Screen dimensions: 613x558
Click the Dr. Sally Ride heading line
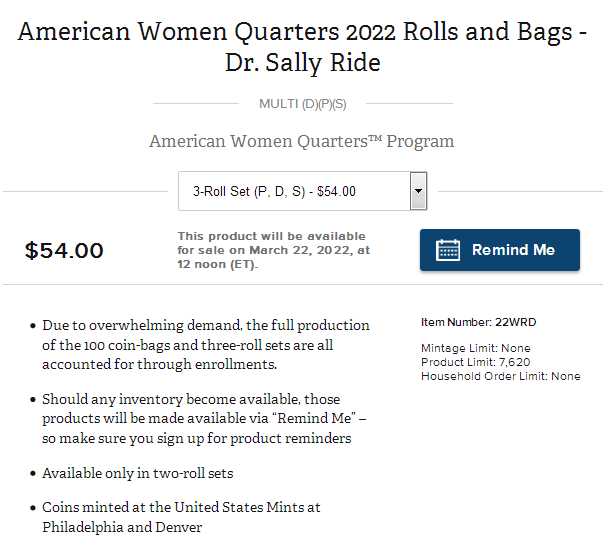point(302,63)
